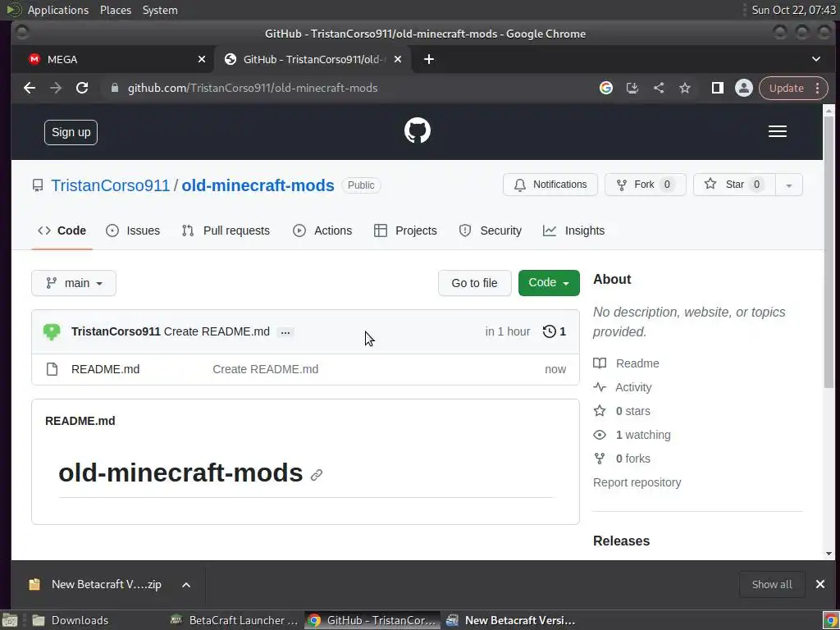840x630 pixels.
Task: Expand commit message with the ellipsis button
Action: (285, 332)
